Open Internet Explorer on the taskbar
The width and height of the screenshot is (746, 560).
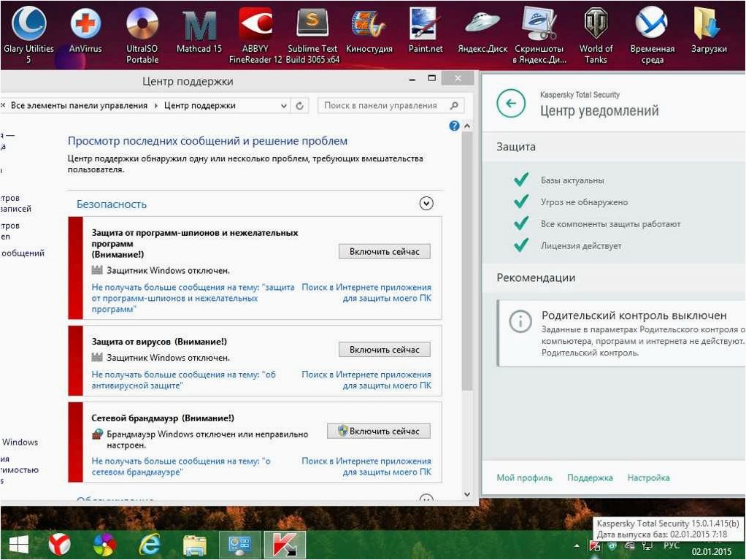pyautogui.click(x=150, y=545)
